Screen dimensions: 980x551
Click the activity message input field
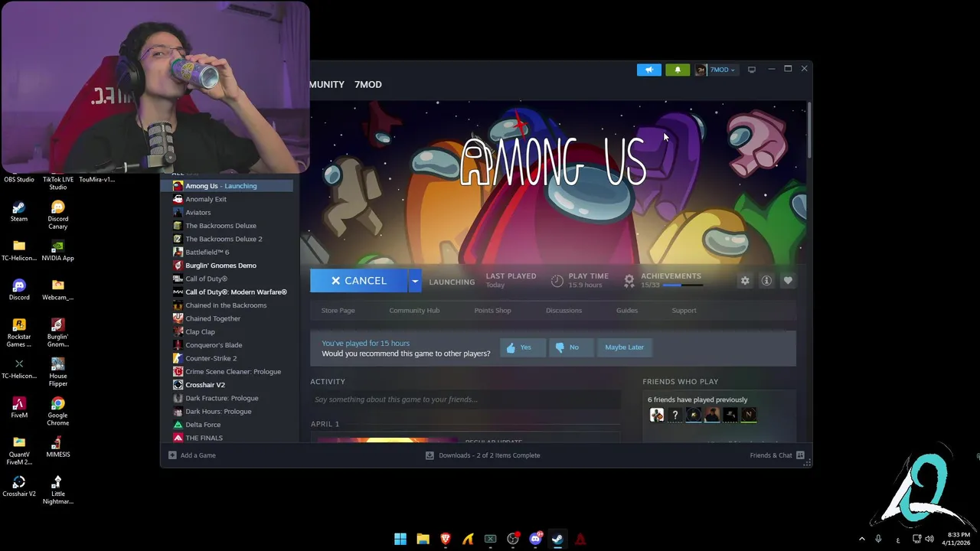tap(465, 399)
